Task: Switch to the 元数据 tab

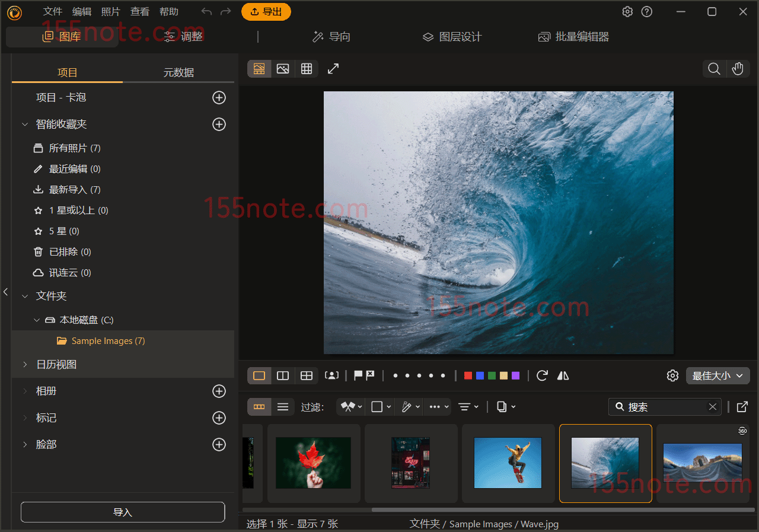Action: tap(178, 72)
